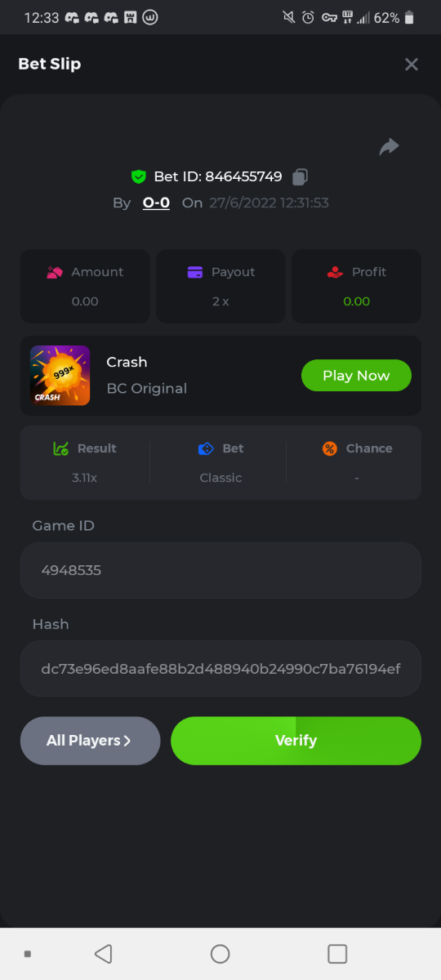Image resolution: width=441 pixels, height=980 pixels.
Task: Expand All Players list
Action: point(90,741)
